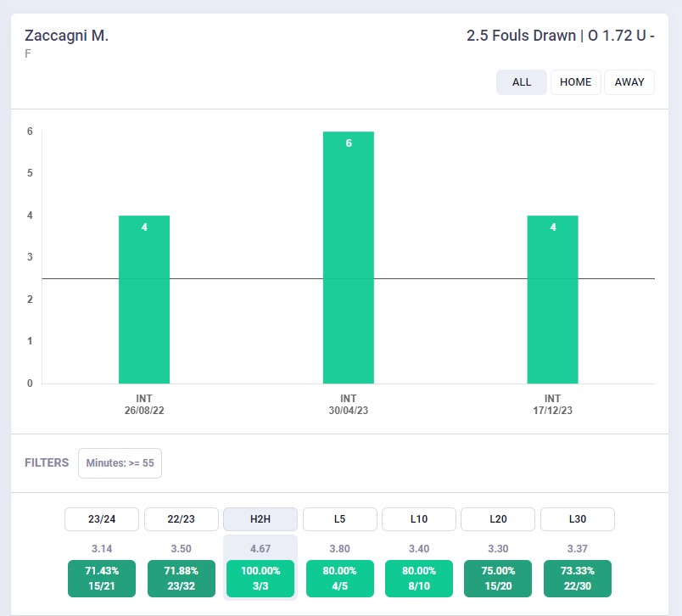Click the 3.14 average under 23/24
682x616 pixels.
tap(102, 549)
